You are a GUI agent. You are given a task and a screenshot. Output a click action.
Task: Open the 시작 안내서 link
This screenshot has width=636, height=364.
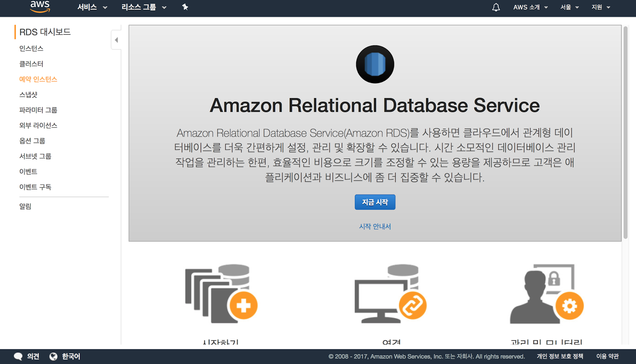[375, 227]
